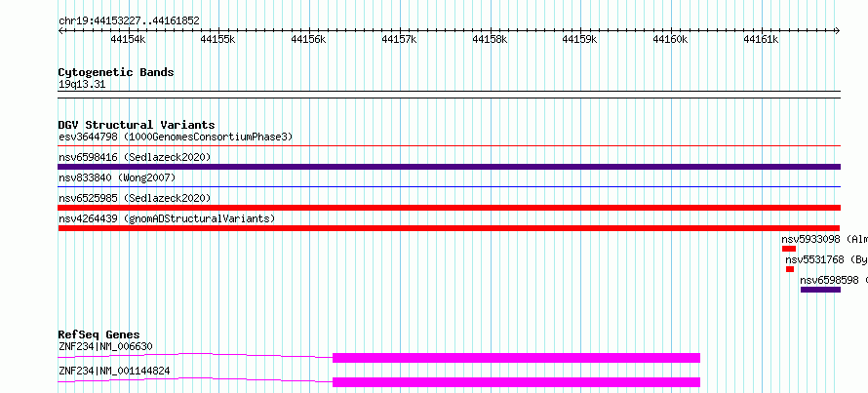Click the chr19:44153227..44161852 region label
Image resolution: width=868 pixels, height=393 pixels.
(x=129, y=21)
